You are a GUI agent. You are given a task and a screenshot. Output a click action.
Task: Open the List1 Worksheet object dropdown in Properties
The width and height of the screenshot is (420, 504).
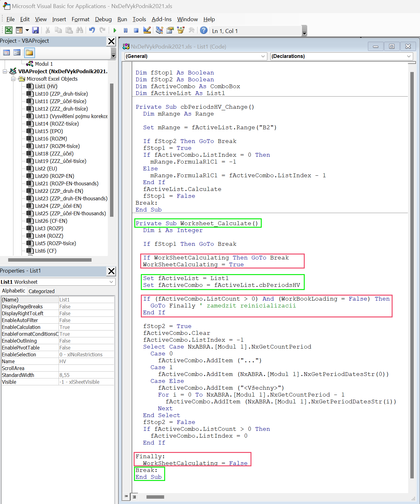[x=111, y=282]
